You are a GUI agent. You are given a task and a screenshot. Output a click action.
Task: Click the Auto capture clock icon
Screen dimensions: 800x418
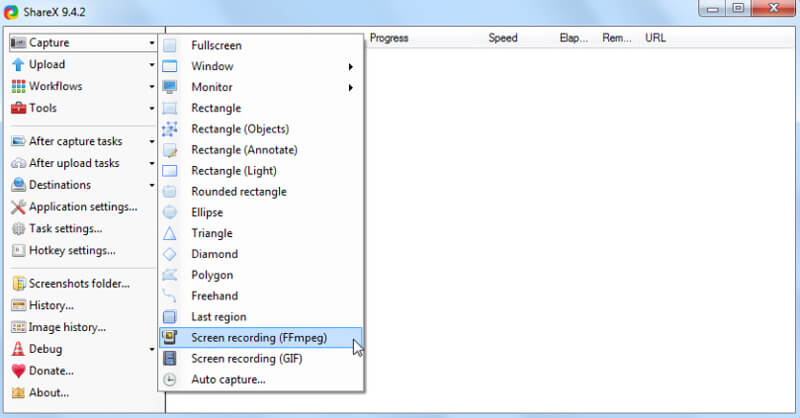pyautogui.click(x=170, y=380)
